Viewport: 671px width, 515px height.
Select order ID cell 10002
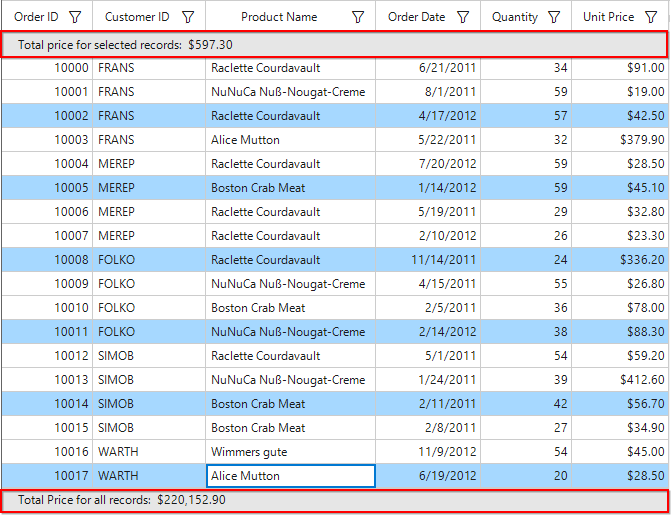pyautogui.click(x=47, y=116)
